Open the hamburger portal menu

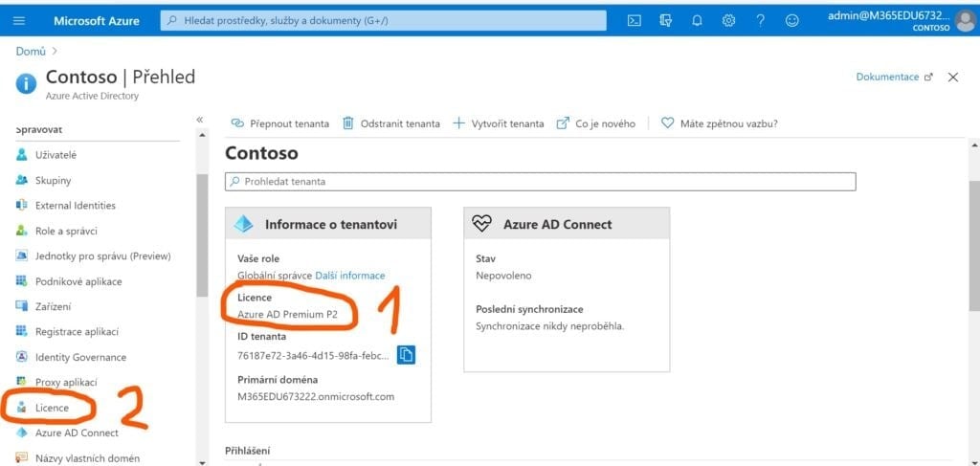pyautogui.click(x=19, y=21)
